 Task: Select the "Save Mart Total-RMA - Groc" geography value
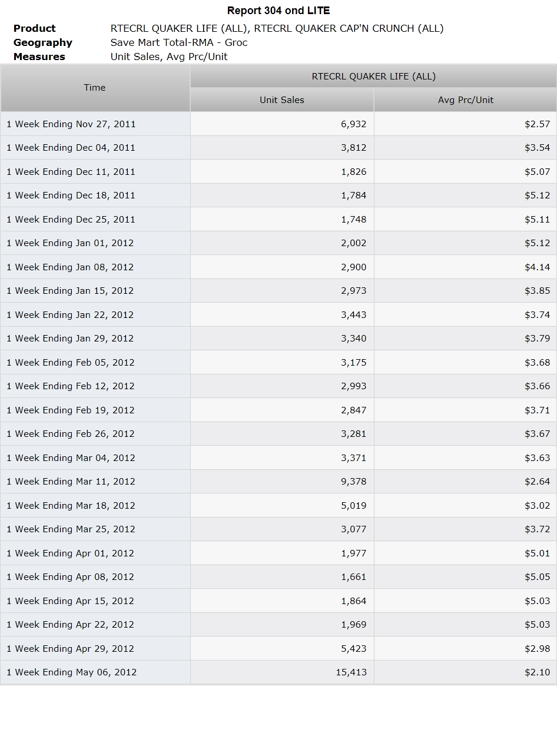click(179, 42)
